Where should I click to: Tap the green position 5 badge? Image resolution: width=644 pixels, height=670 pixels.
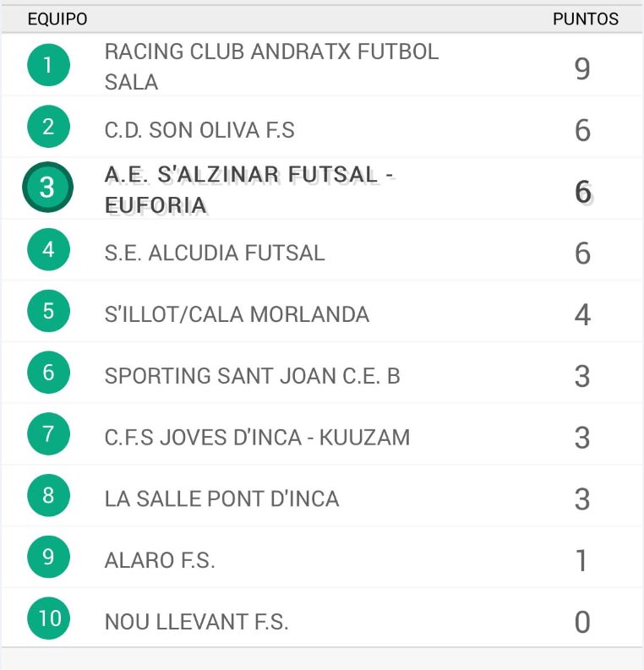(x=48, y=311)
